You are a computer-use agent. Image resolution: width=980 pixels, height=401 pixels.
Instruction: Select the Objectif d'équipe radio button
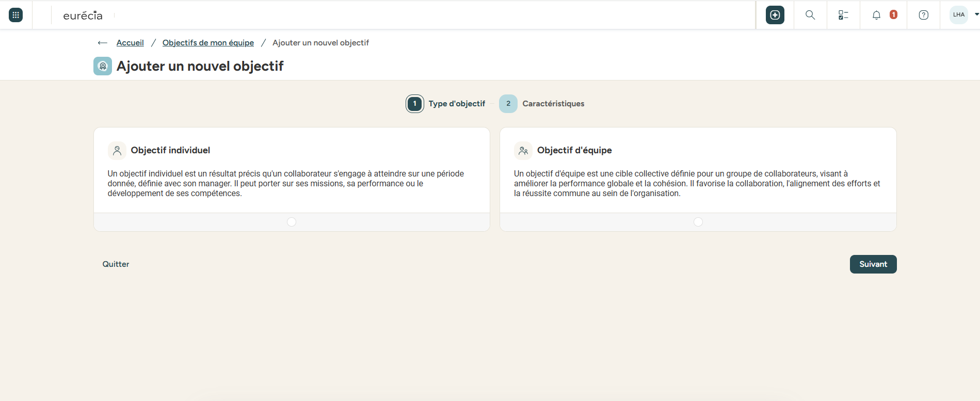pyautogui.click(x=698, y=222)
